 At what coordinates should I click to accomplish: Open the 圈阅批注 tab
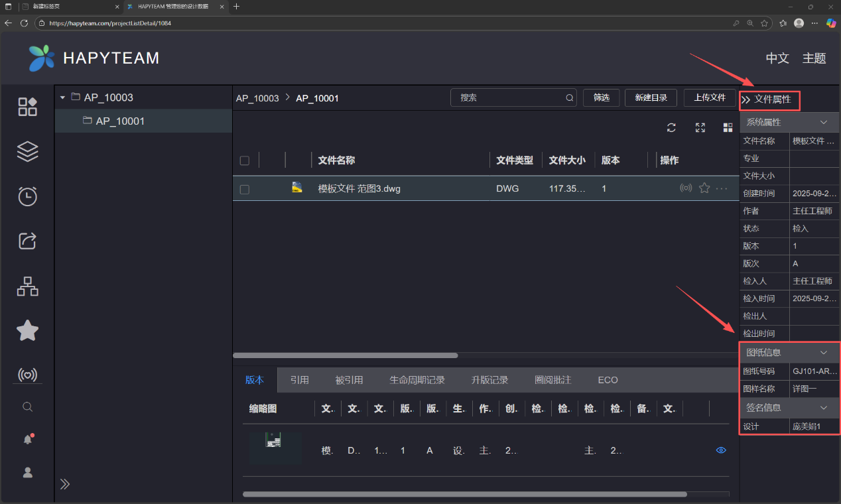click(x=552, y=380)
